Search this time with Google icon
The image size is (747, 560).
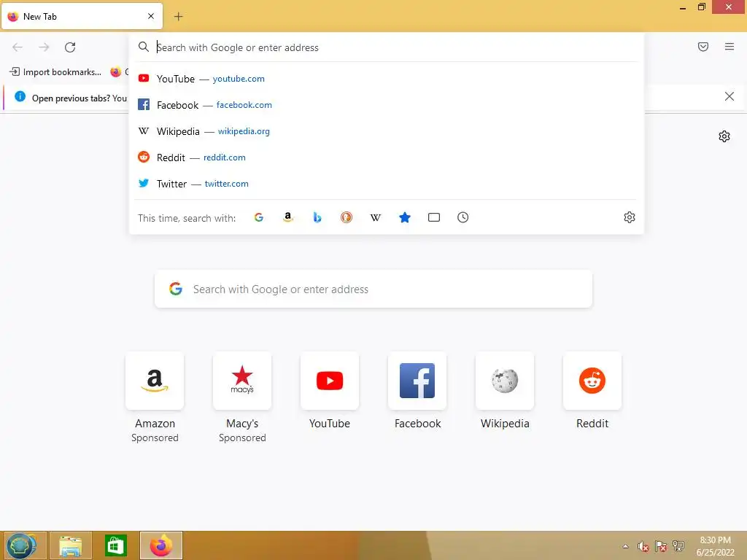pyautogui.click(x=259, y=217)
